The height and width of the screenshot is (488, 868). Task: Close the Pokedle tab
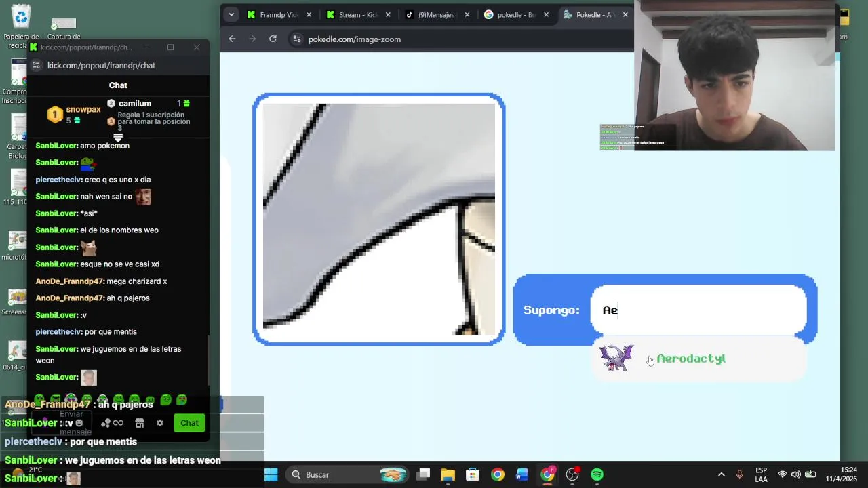(625, 14)
